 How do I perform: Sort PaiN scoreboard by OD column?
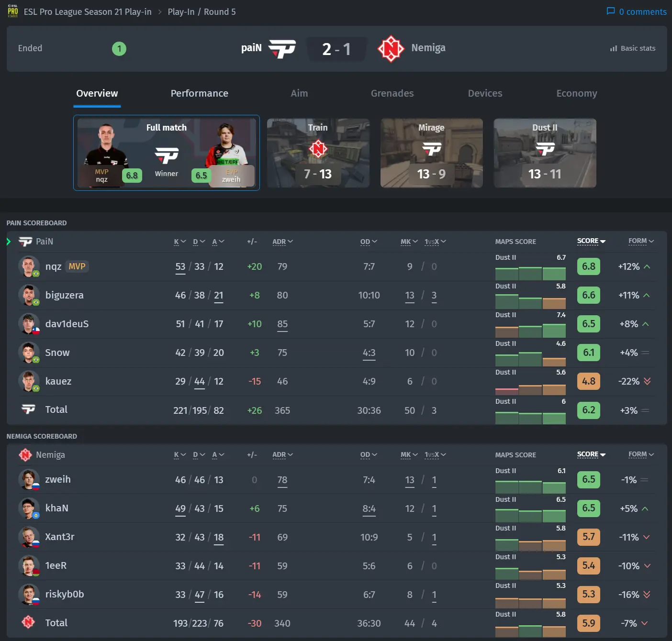tap(369, 242)
